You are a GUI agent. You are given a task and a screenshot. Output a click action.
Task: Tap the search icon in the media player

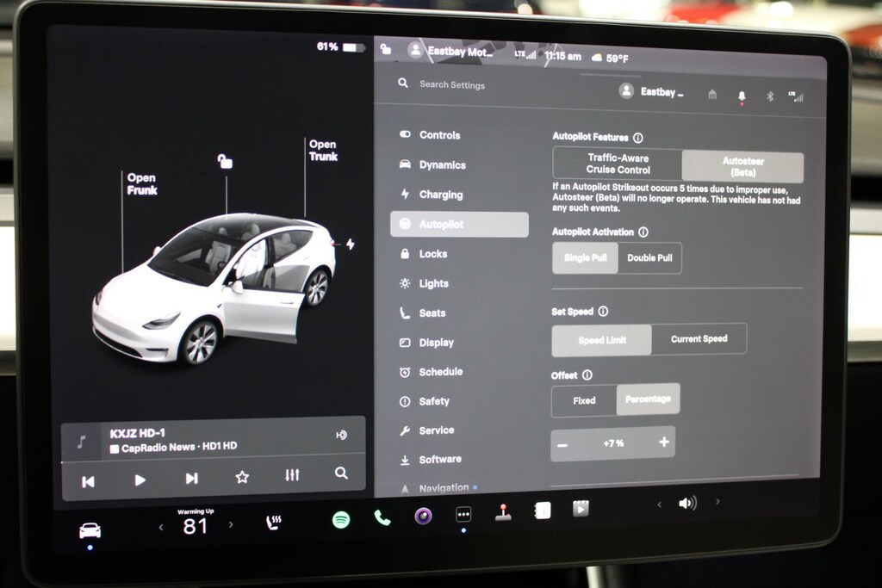(x=341, y=473)
